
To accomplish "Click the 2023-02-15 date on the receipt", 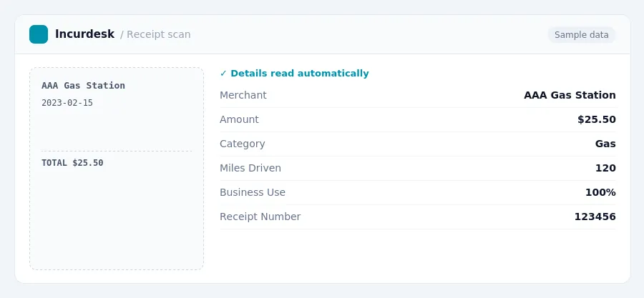I will (67, 103).
